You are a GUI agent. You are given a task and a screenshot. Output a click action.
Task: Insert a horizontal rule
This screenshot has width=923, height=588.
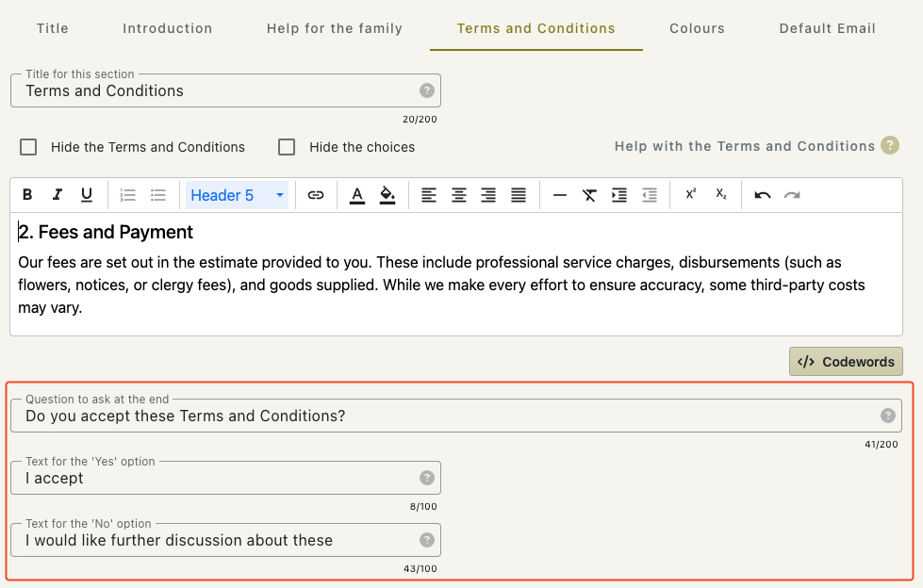tap(560, 195)
